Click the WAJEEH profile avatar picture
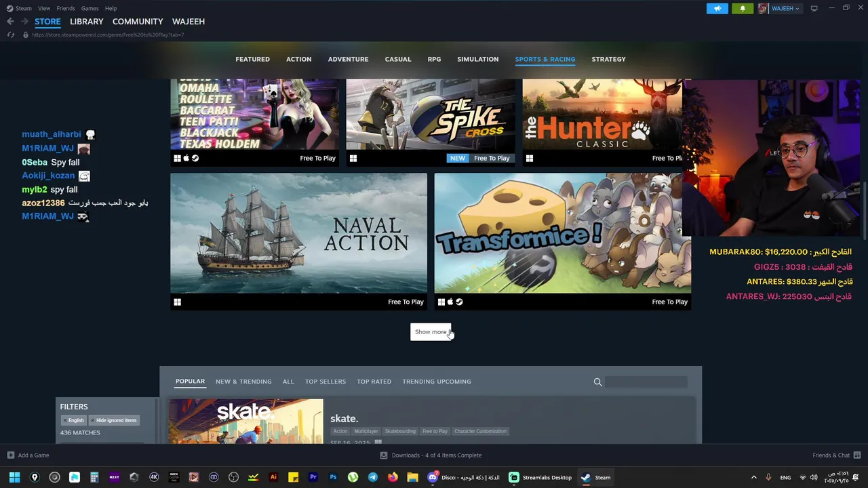Image resolution: width=868 pixels, height=488 pixels. (763, 8)
